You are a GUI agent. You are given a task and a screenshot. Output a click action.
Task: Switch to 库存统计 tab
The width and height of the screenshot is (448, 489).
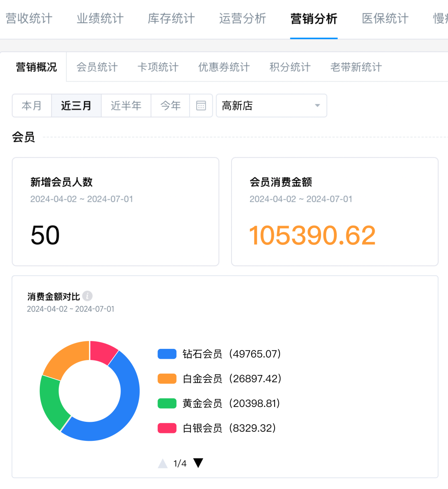(x=171, y=19)
